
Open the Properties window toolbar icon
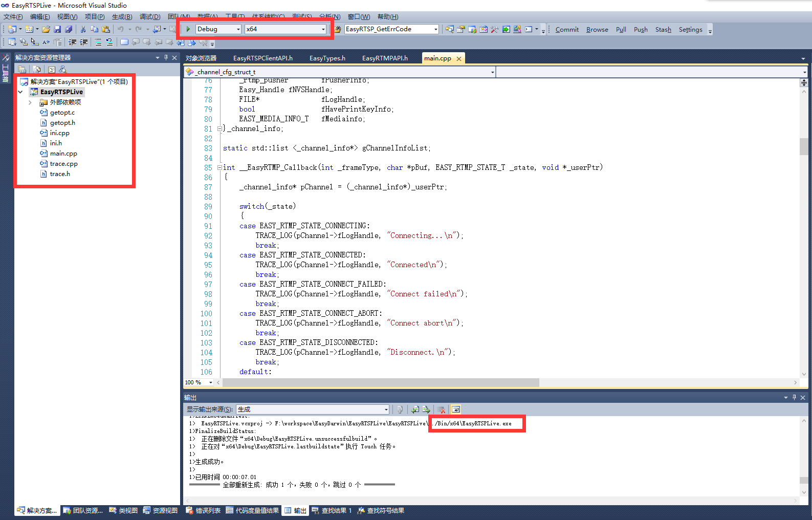click(x=460, y=29)
